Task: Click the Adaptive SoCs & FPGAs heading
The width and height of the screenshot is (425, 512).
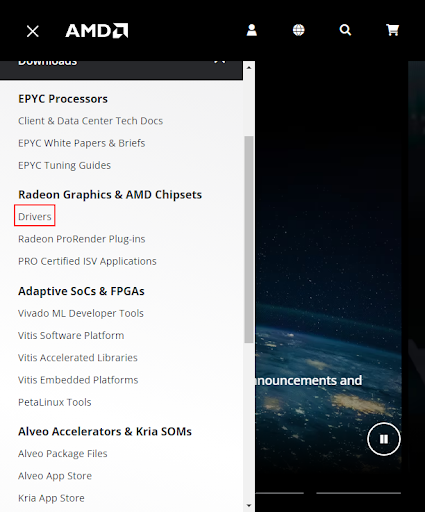Action: [x=81, y=291]
